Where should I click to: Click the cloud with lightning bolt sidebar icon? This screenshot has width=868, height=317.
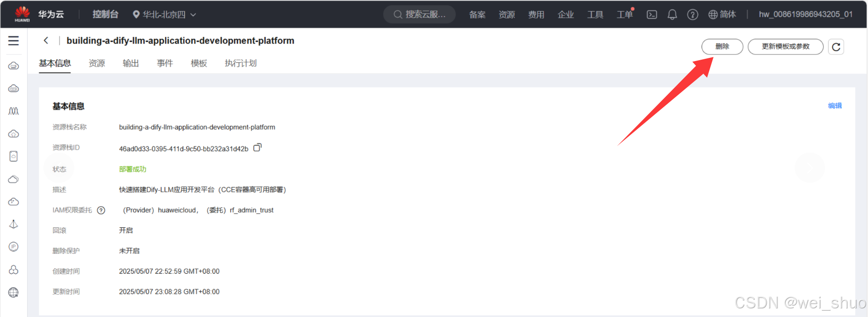[14, 202]
